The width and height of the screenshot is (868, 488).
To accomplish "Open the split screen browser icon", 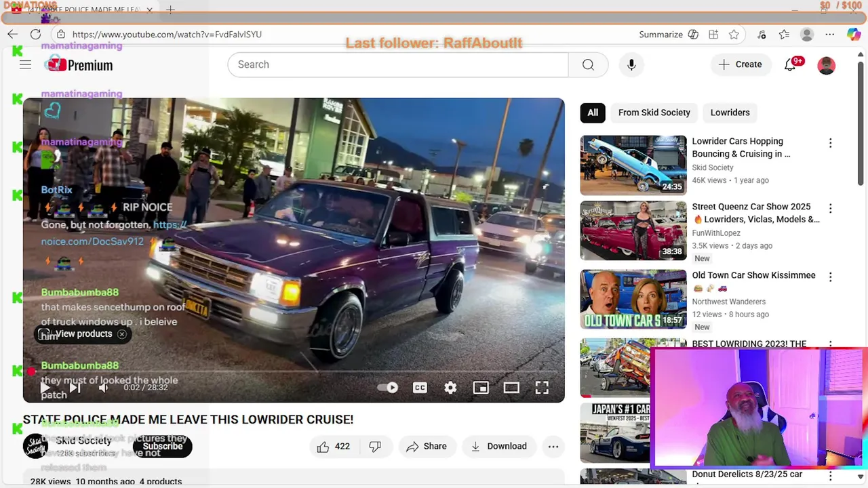I will click(x=713, y=34).
